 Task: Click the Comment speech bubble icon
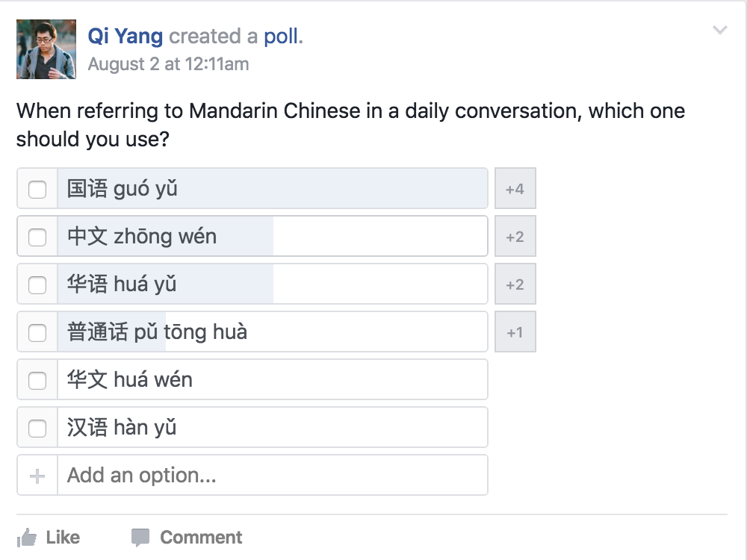[x=140, y=538]
